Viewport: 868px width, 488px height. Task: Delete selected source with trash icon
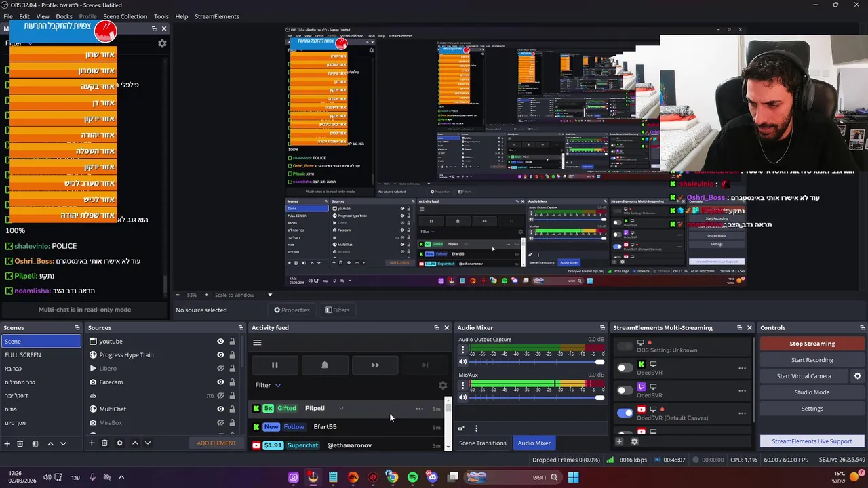tap(104, 443)
